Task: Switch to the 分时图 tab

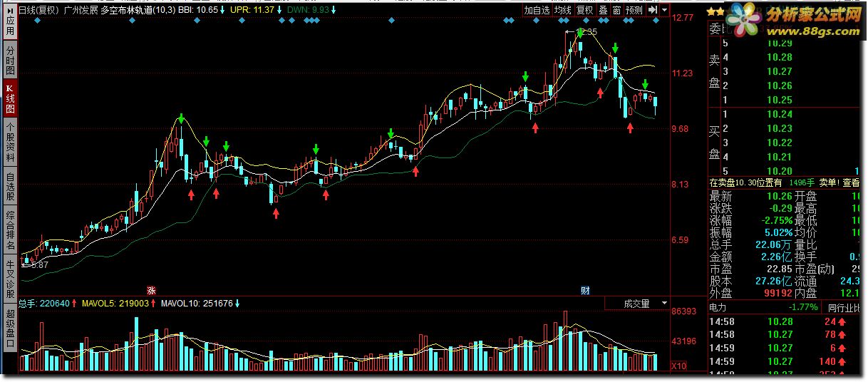Action: tap(10, 61)
